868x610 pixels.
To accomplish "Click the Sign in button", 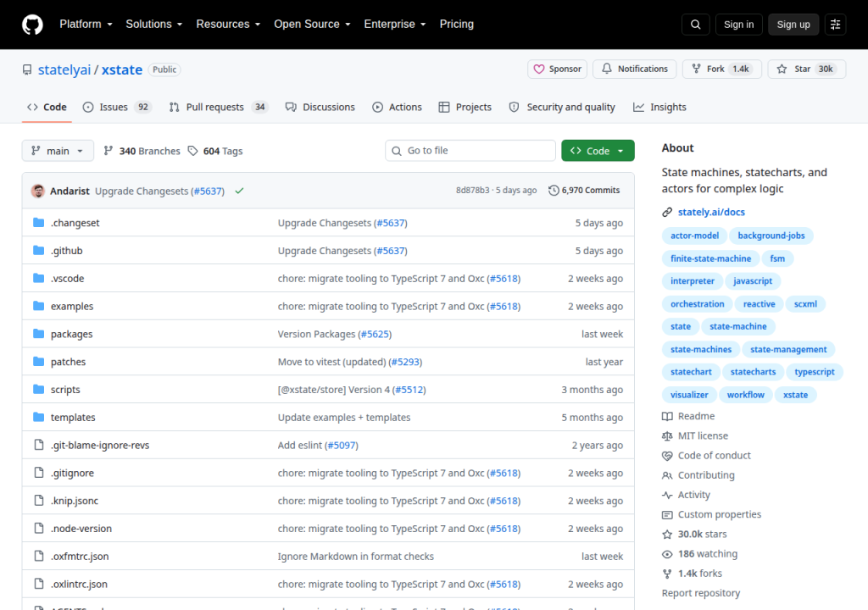I will pos(738,25).
